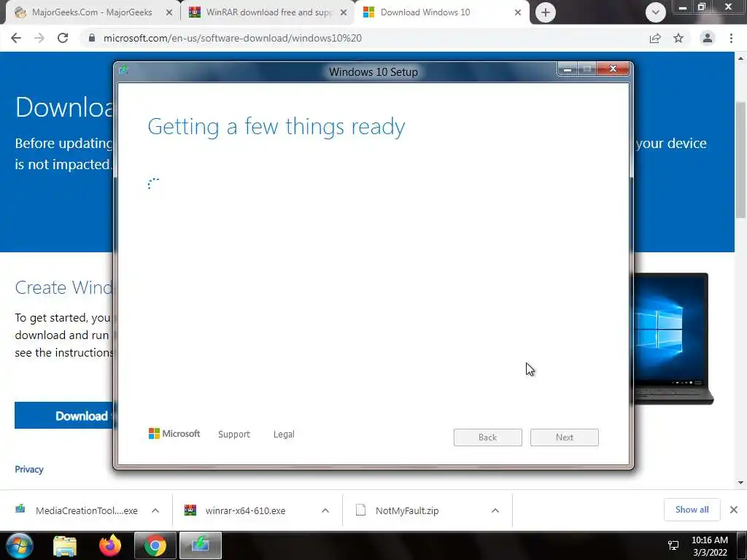The height and width of the screenshot is (560, 747).
Task: Open the Chrome profile avatar
Action: tap(708, 38)
